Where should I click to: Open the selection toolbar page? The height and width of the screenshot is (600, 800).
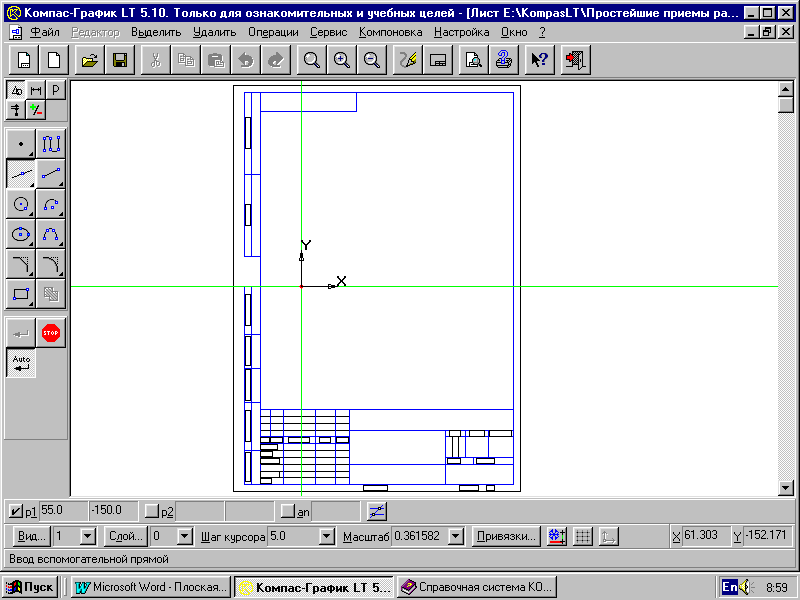36,110
